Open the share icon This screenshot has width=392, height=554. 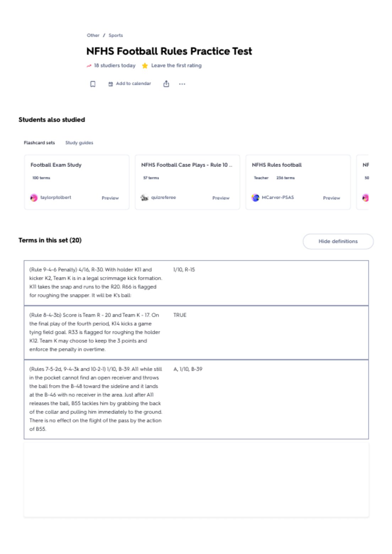[166, 84]
